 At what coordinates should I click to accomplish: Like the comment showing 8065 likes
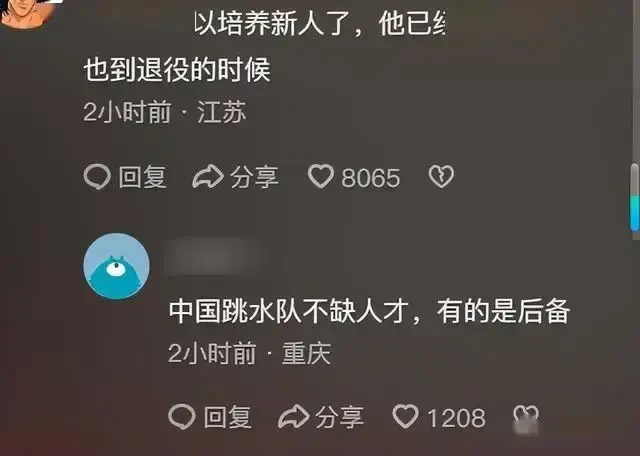coord(321,176)
